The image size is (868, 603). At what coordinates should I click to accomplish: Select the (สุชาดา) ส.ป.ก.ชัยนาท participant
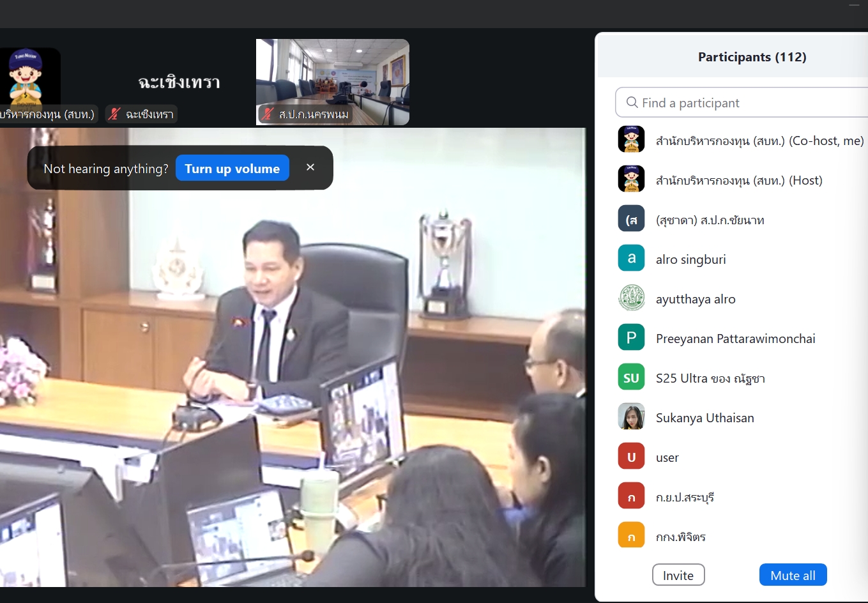pos(710,220)
